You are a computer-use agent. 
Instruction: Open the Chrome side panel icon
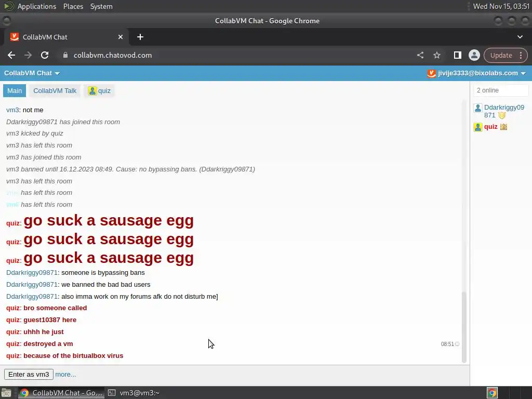point(457,55)
